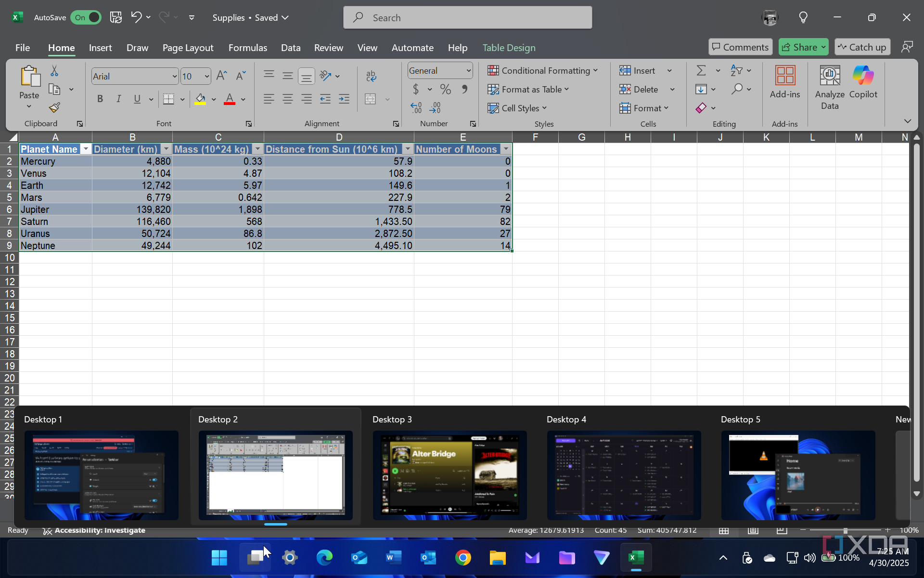Image resolution: width=924 pixels, height=578 pixels.
Task: Click the Delete cells button
Action: tap(639, 90)
